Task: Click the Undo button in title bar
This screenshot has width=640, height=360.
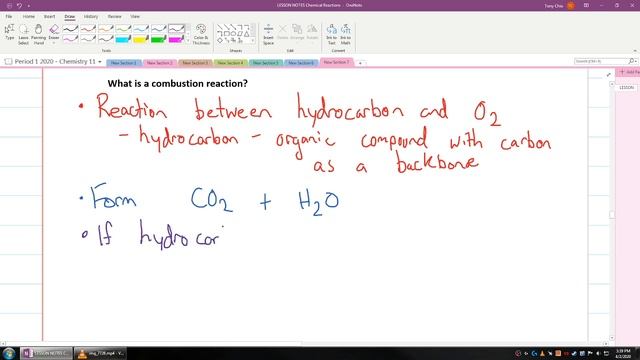Action: [19, 6]
